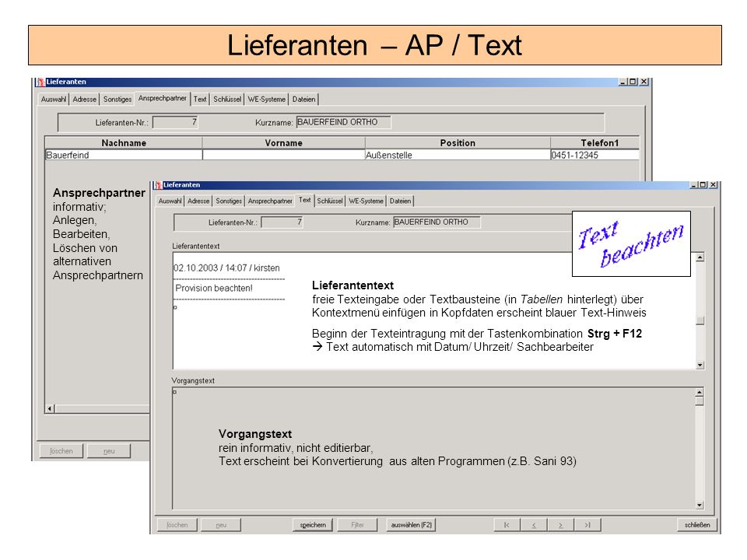Open the WE-Systeme tab in the back window
The width and height of the screenshot is (747, 560).
click(x=266, y=99)
